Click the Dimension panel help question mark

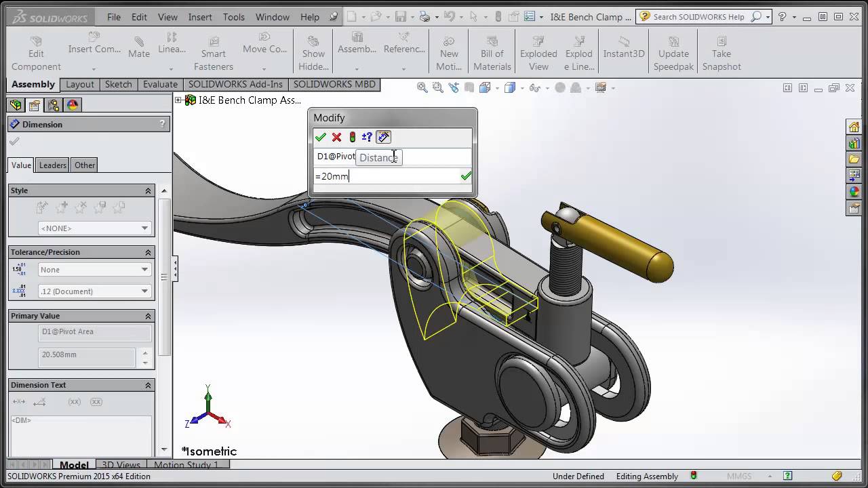pyautogui.click(x=162, y=124)
